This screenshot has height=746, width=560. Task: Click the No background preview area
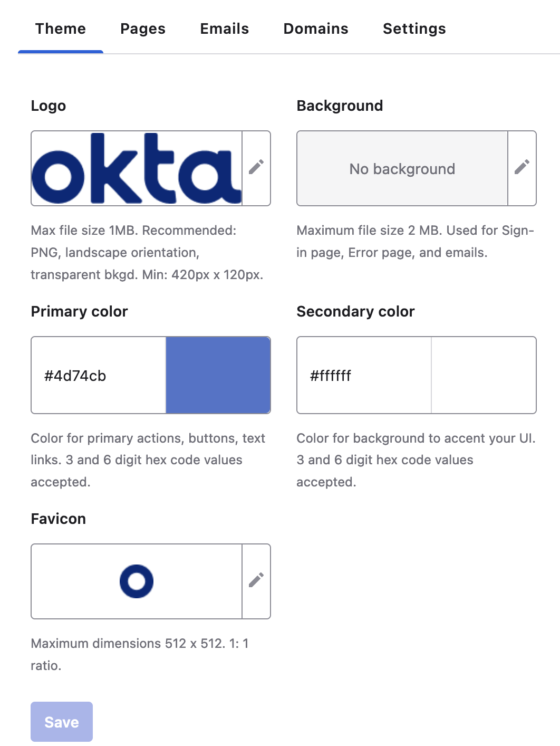402,169
